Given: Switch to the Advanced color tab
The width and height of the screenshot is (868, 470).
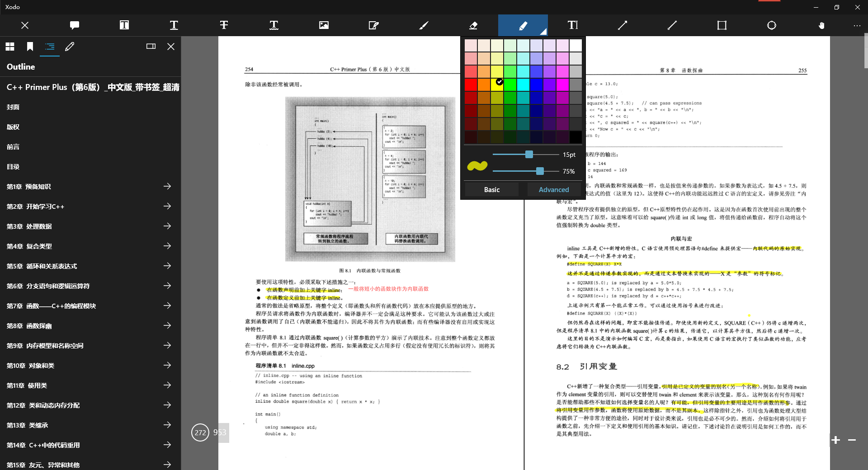Looking at the screenshot, I should (553, 189).
